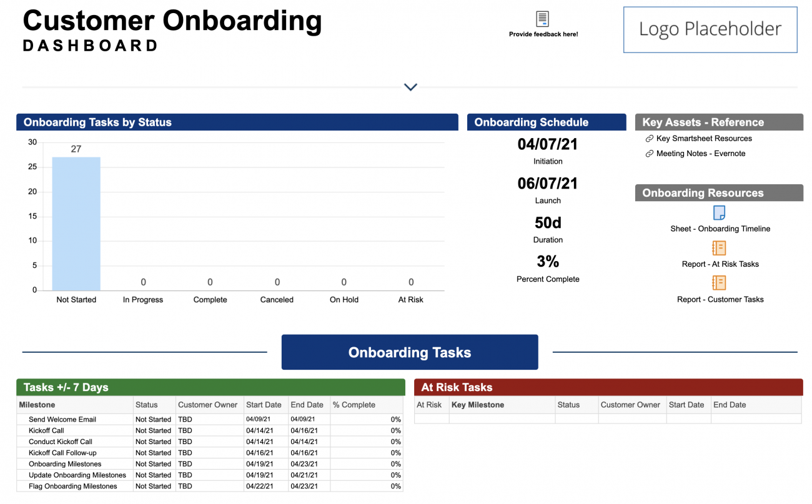Click the Milestone column header
Viewport: 812px width, 504px height.
point(37,405)
